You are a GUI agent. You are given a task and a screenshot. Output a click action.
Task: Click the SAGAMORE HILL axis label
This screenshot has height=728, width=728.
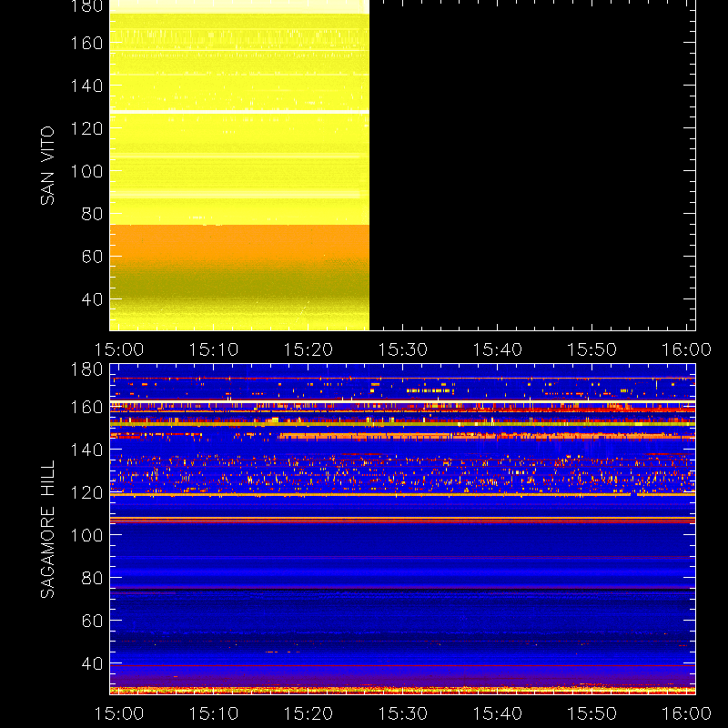[47, 529]
